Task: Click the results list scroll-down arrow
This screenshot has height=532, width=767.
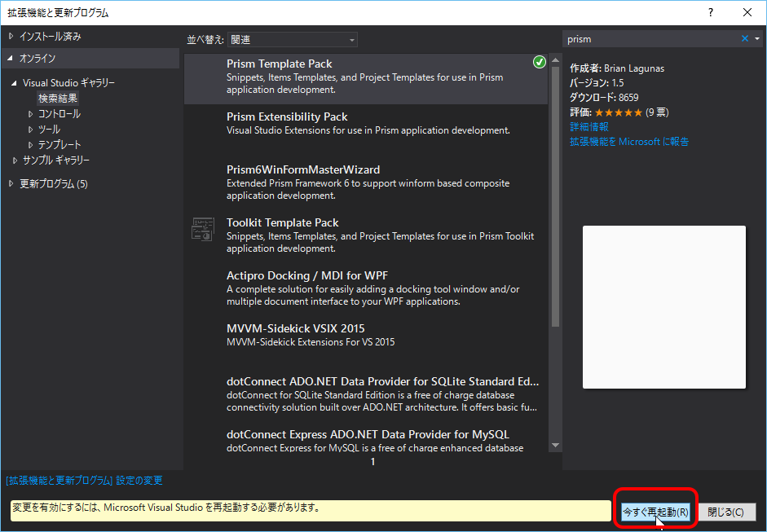Action: 555,445
